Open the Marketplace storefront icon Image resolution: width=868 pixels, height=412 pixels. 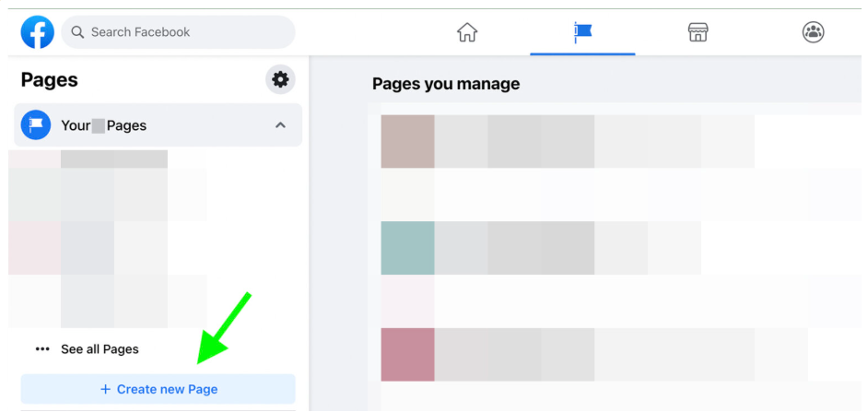tap(698, 33)
